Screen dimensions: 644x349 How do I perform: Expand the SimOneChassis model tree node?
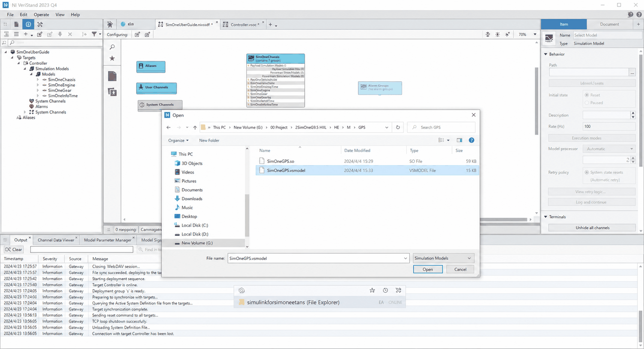[x=38, y=80]
